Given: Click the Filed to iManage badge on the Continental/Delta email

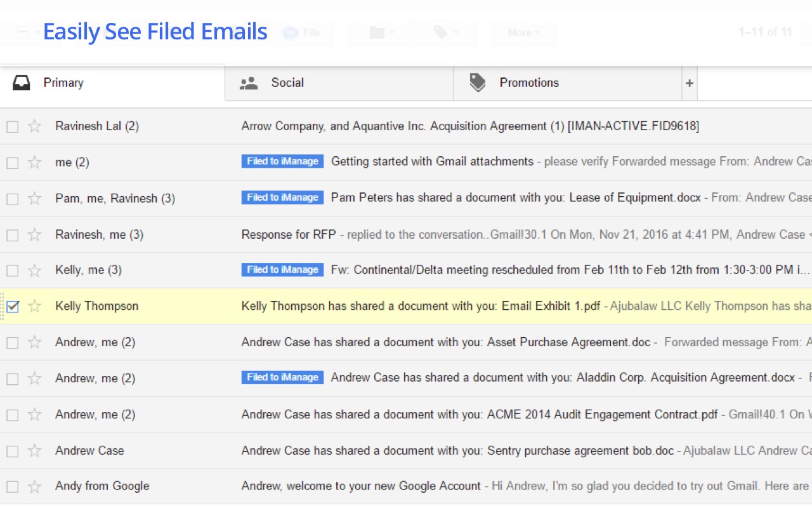Looking at the screenshot, I should click(282, 269).
